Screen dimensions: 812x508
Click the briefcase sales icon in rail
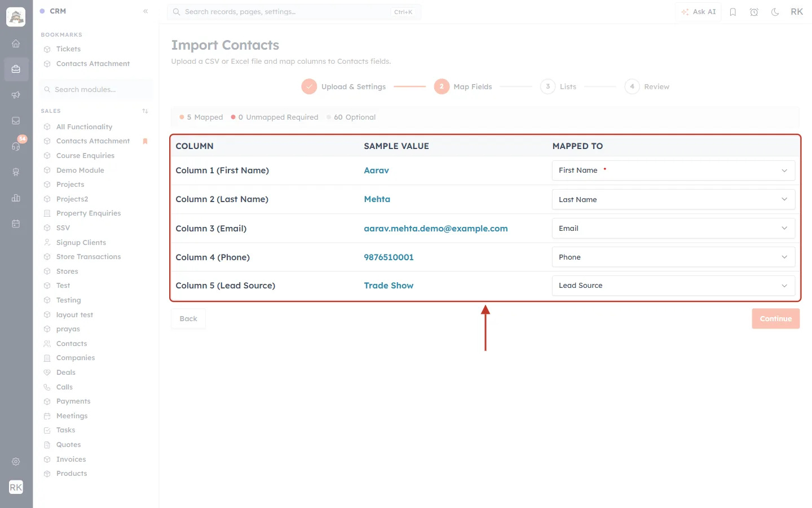16,69
